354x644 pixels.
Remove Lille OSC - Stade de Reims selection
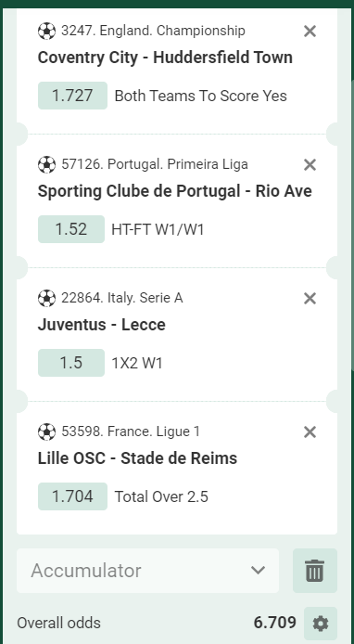[310, 431]
